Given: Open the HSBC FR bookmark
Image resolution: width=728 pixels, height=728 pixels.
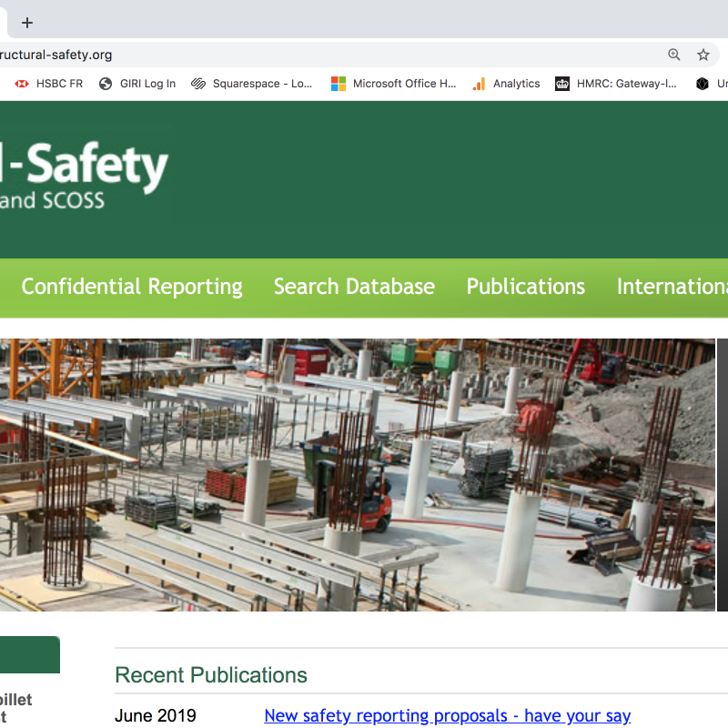Looking at the screenshot, I should click(49, 84).
